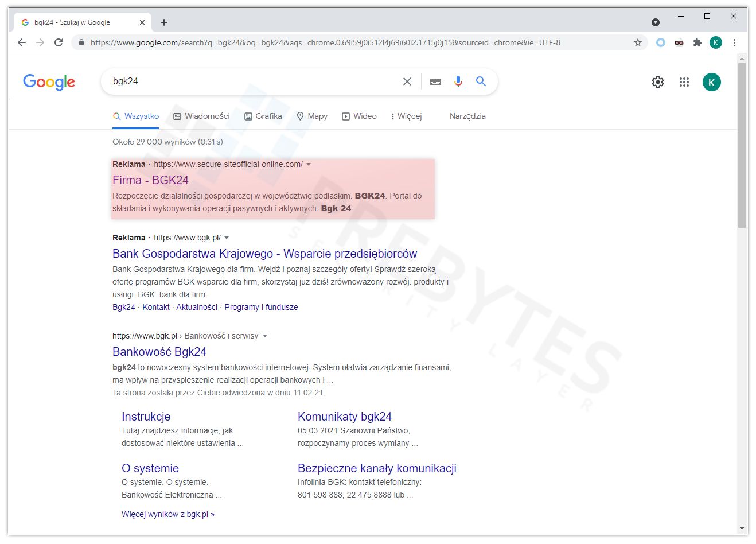756x544 pixels.
Task: Click the result count 'Około 29 000 wyników'
Action: click(x=167, y=142)
